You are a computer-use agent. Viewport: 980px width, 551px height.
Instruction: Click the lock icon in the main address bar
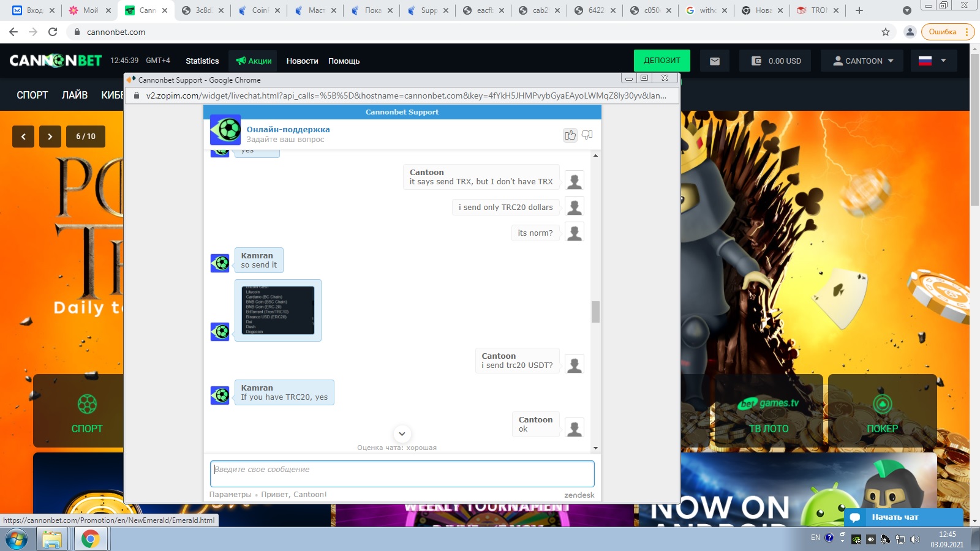pyautogui.click(x=77, y=32)
